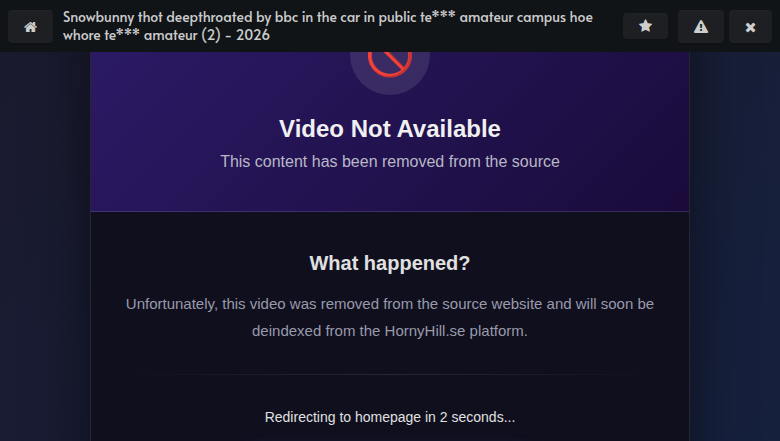
Task: Click the HornyHill.se platform name text
Action: point(425,331)
